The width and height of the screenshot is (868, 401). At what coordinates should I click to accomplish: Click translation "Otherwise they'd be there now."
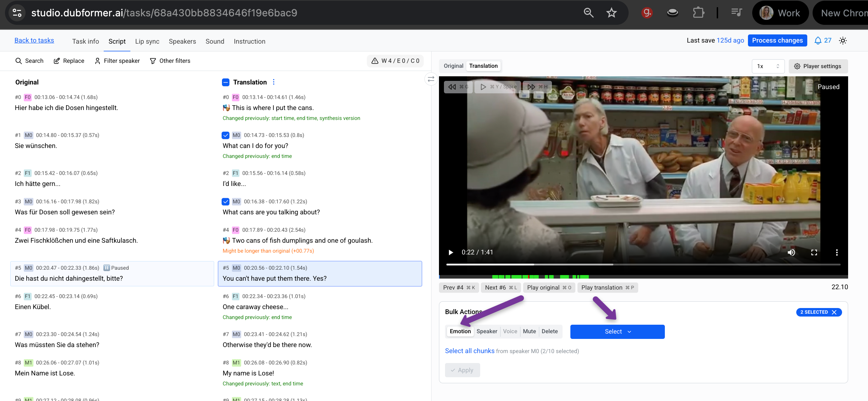(x=267, y=345)
